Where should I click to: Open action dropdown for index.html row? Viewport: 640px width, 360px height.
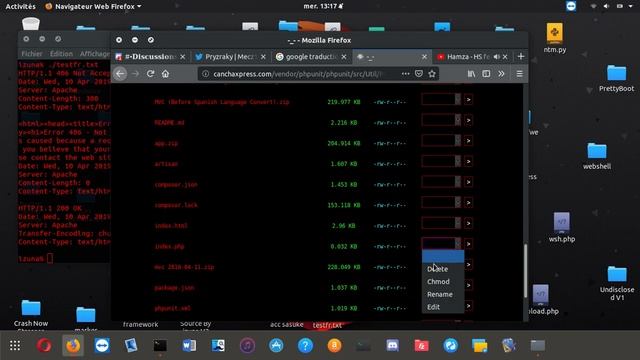441,223
